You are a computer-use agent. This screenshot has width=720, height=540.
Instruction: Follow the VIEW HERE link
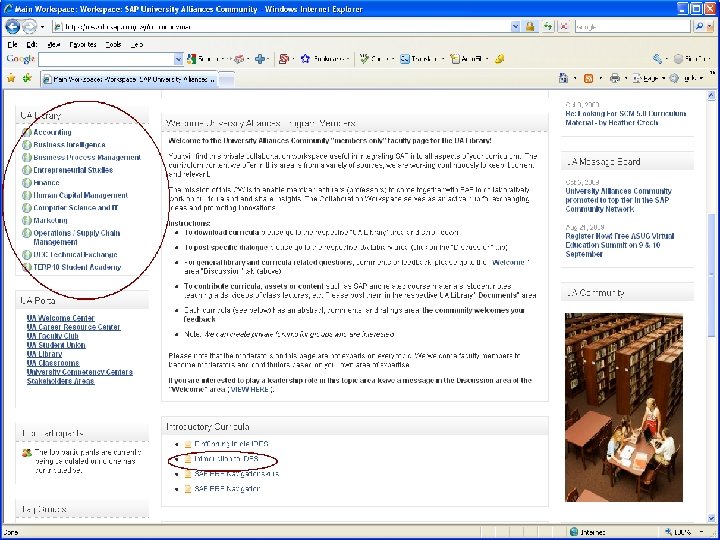click(249, 389)
